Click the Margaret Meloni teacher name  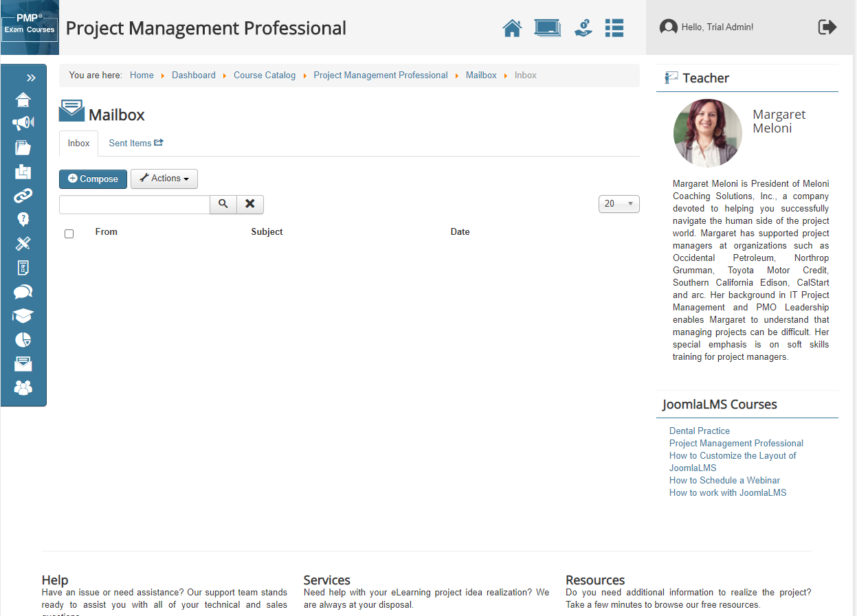(779, 122)
